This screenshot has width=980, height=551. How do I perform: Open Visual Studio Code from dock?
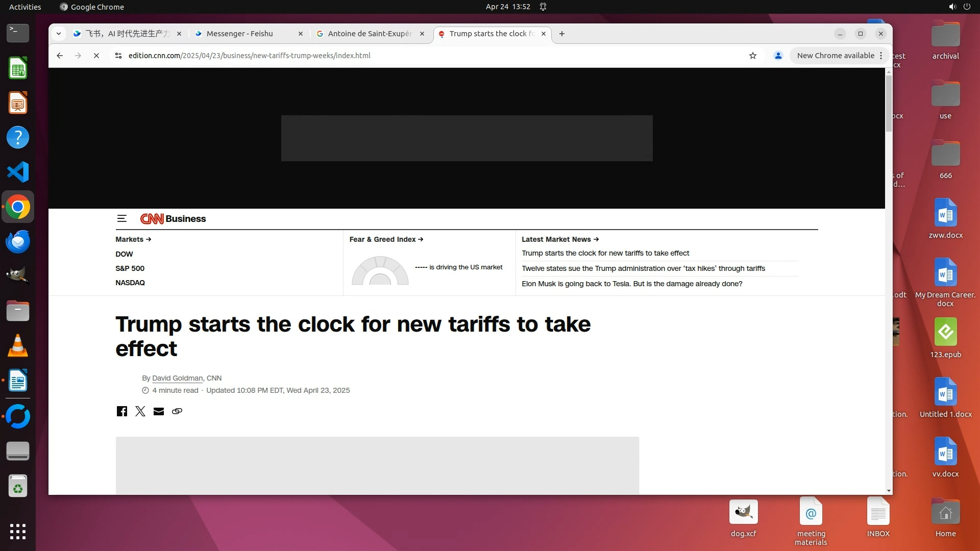click(18, 172)
